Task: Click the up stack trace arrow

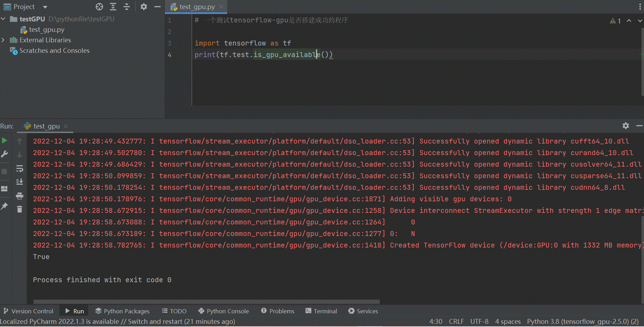Action: (x=20, y=141)
